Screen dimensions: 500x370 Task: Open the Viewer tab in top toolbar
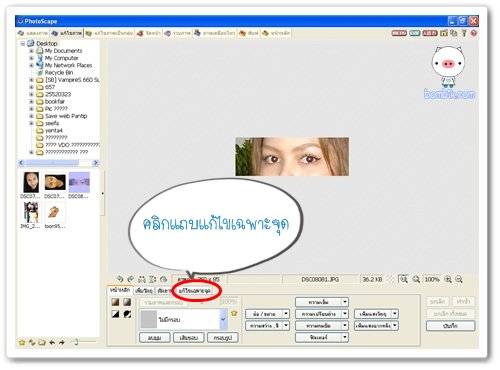(33, 33)
